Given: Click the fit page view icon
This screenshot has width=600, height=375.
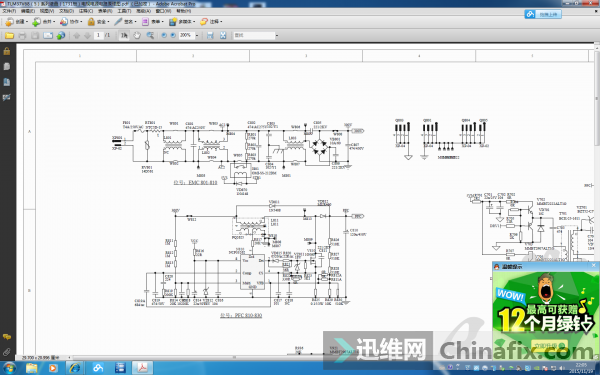Looking at the screenshot, I should 223,36.
